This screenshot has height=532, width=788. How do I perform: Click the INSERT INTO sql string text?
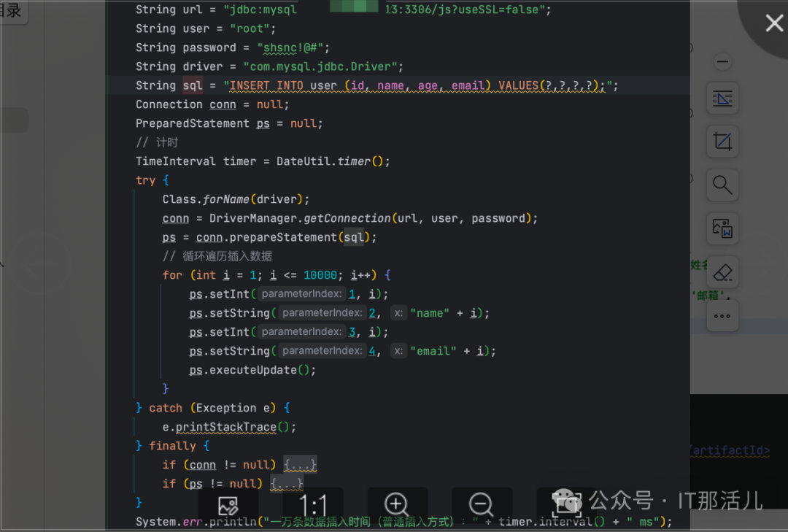(x=417, y=85)
